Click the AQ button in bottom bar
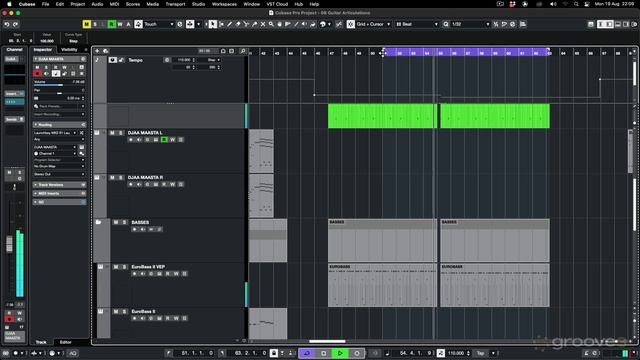The image size is (640, 360). point(73,353)
